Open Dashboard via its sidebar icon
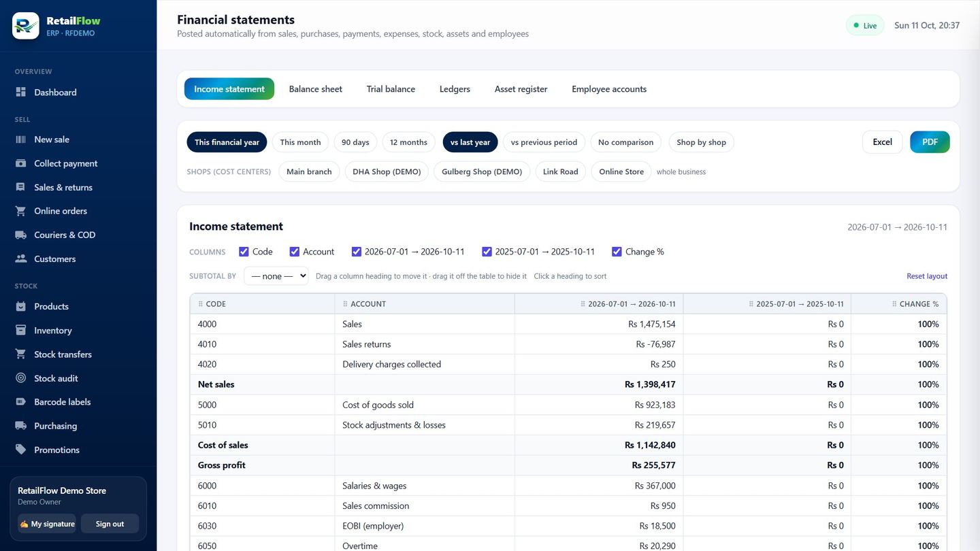 pyautogui.click(x=21, y=92)
